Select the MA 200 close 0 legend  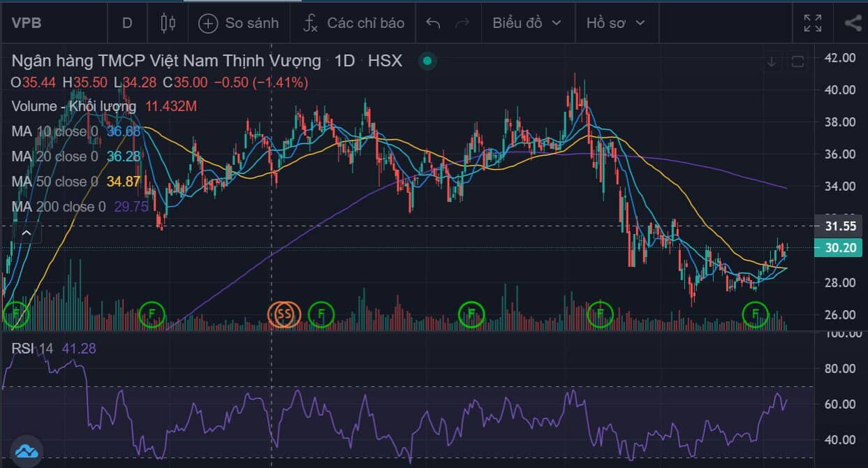[58, 207]
